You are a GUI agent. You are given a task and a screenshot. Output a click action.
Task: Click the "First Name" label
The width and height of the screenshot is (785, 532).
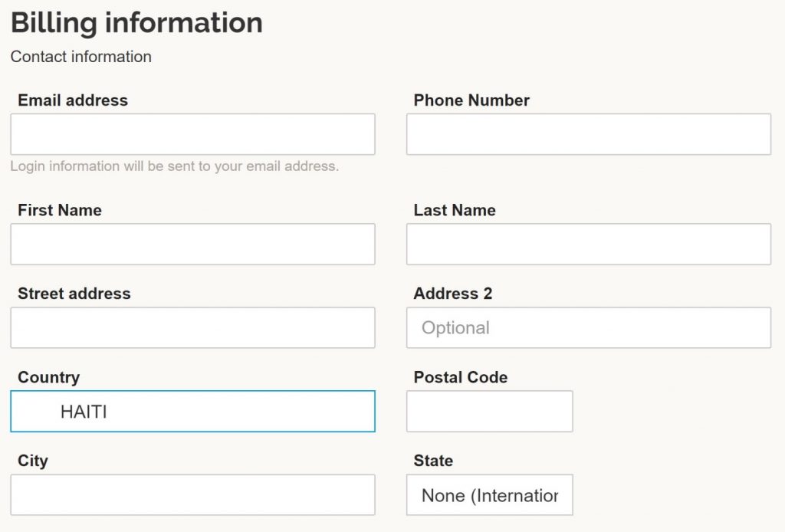pos(60,210)
